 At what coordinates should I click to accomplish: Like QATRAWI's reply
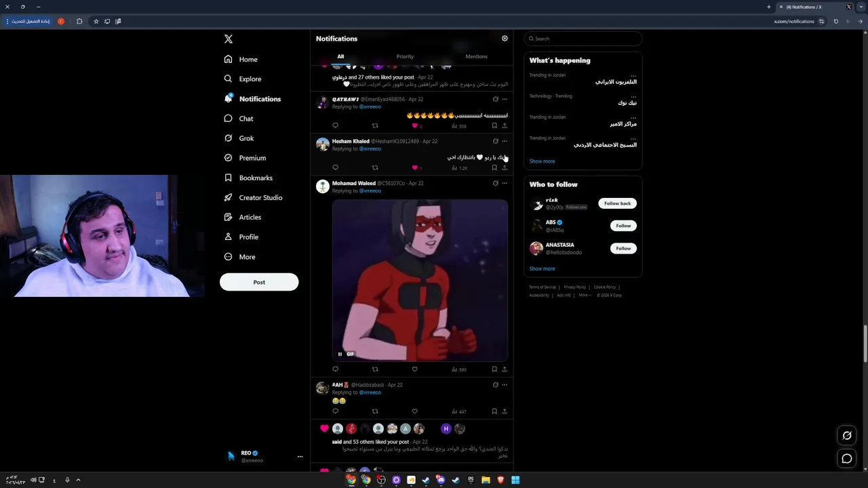[415, 125]
